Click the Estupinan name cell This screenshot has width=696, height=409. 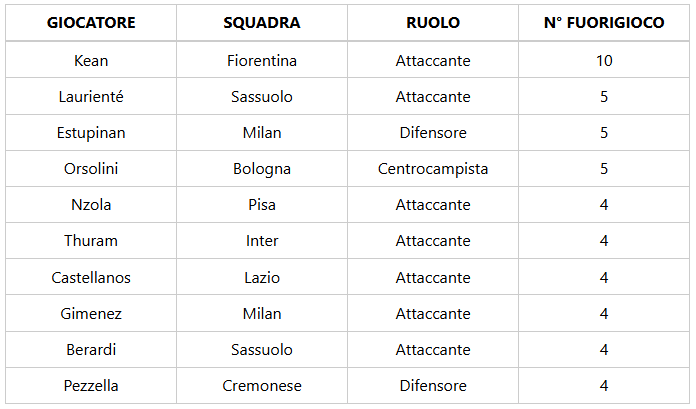pyautogui.click(x=91, y=133)
